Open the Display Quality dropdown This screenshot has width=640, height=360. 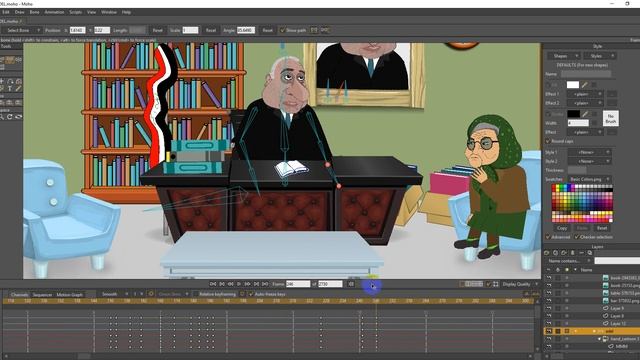pyautogui.click(x=520, y=284)
